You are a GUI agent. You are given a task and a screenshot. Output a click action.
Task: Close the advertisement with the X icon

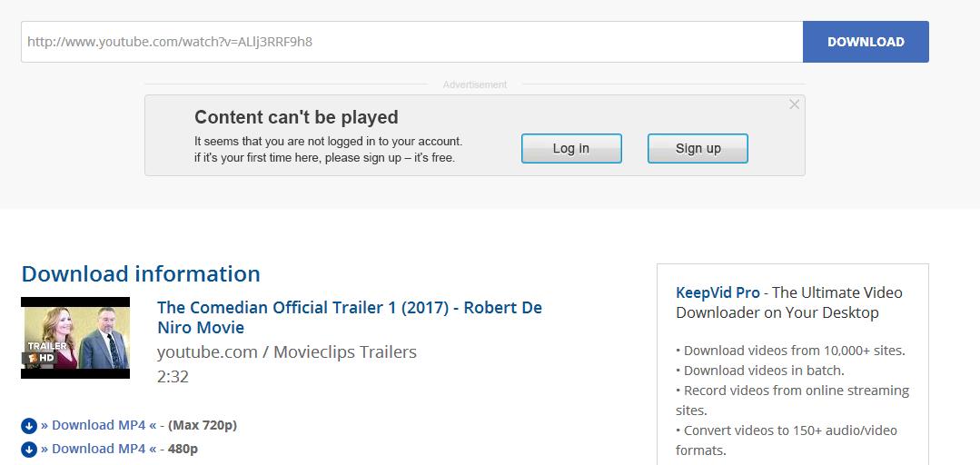pyautogui.click(x=795, y=104)
